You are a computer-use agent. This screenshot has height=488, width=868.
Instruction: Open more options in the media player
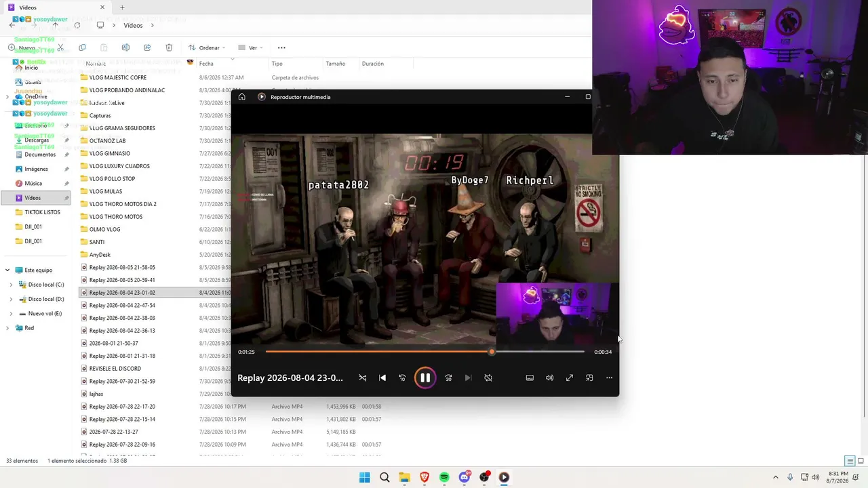tap(609, 378)
